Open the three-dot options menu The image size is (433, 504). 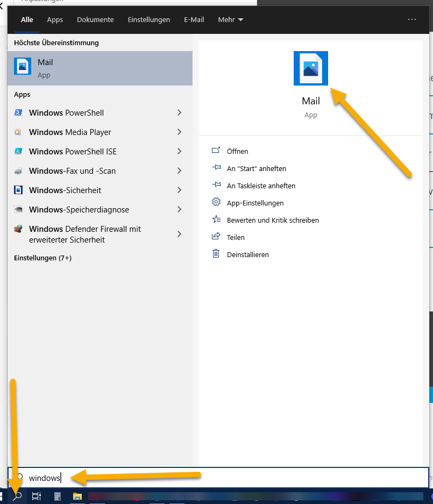(412, 19)
